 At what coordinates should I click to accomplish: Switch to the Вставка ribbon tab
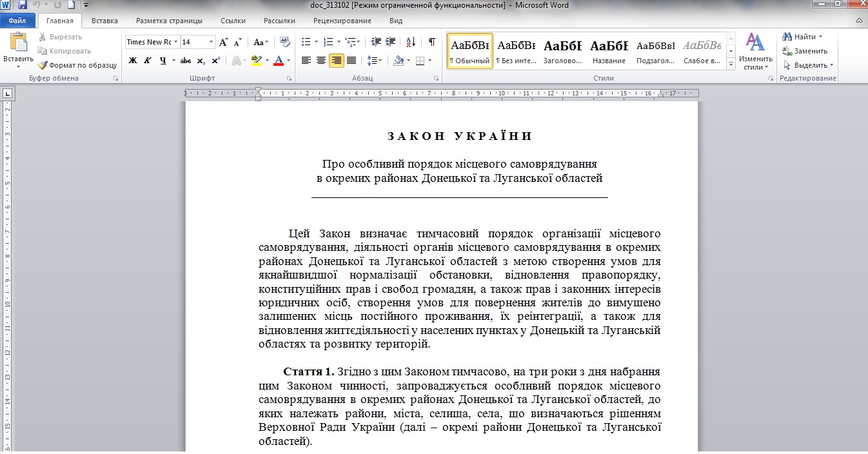[104, 21]
